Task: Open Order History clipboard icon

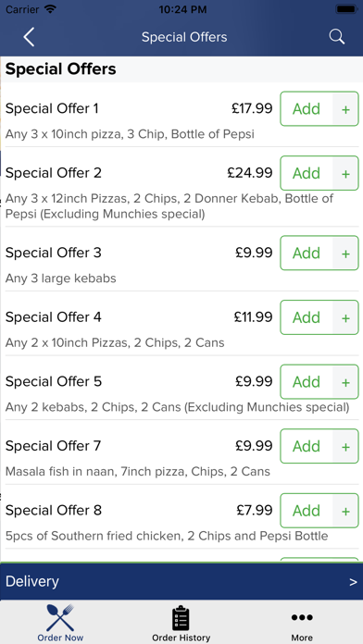Action: tap(181, 618)
